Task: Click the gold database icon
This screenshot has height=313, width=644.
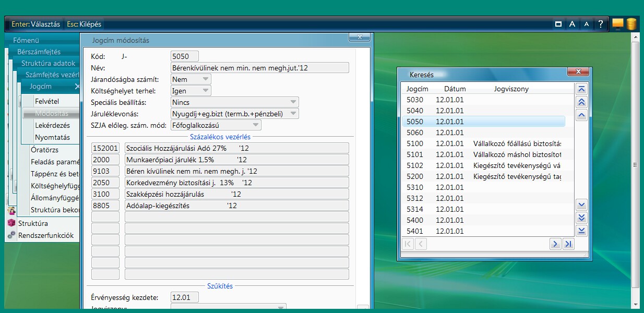Action: 631,23
